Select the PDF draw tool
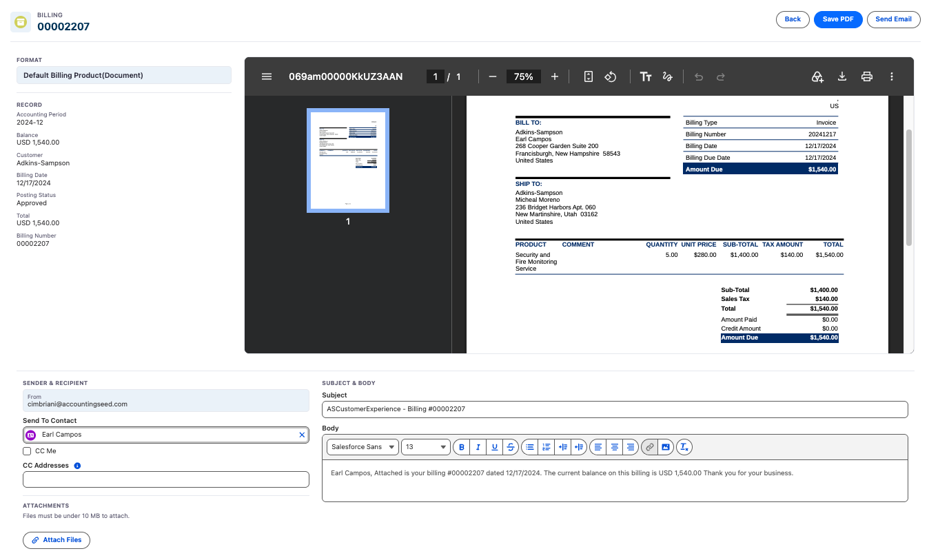 [x=667, y=76]
